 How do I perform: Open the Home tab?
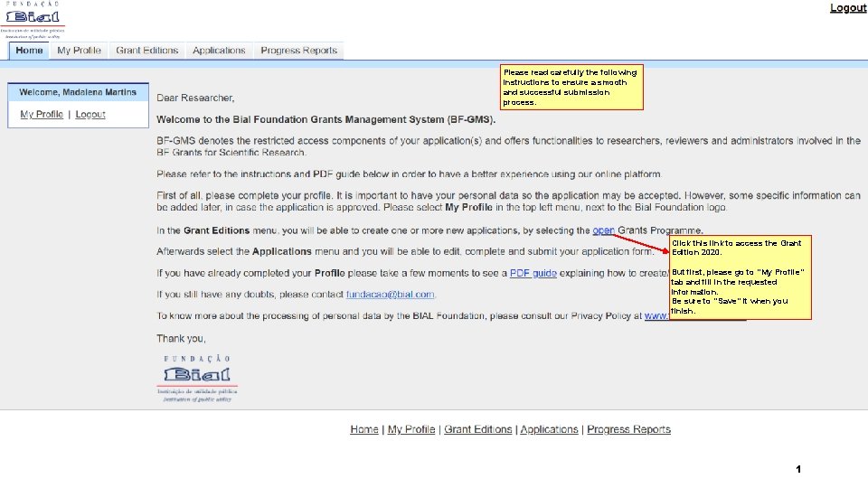[x=29, y=51]
